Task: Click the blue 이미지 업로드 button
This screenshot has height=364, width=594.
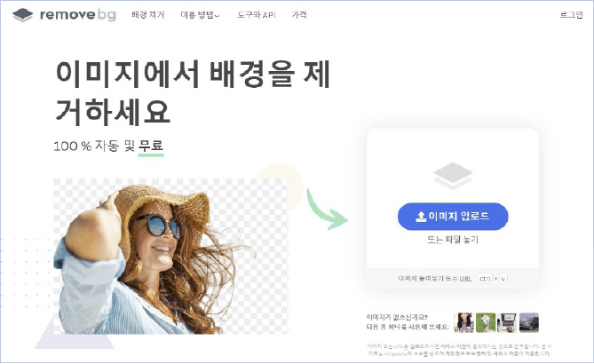Action: 453,217
